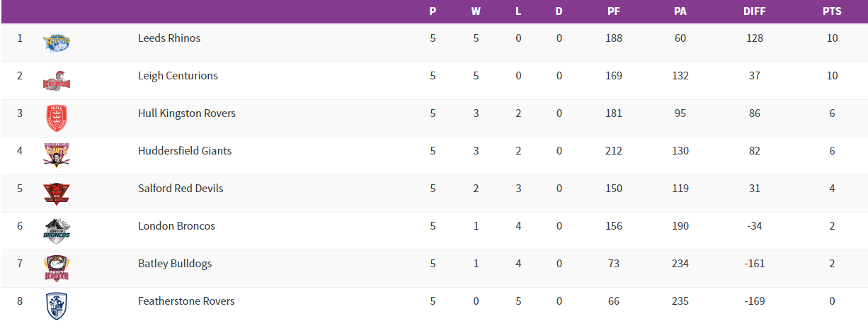Open the Leigh Centurions team name link

point(178,76)
